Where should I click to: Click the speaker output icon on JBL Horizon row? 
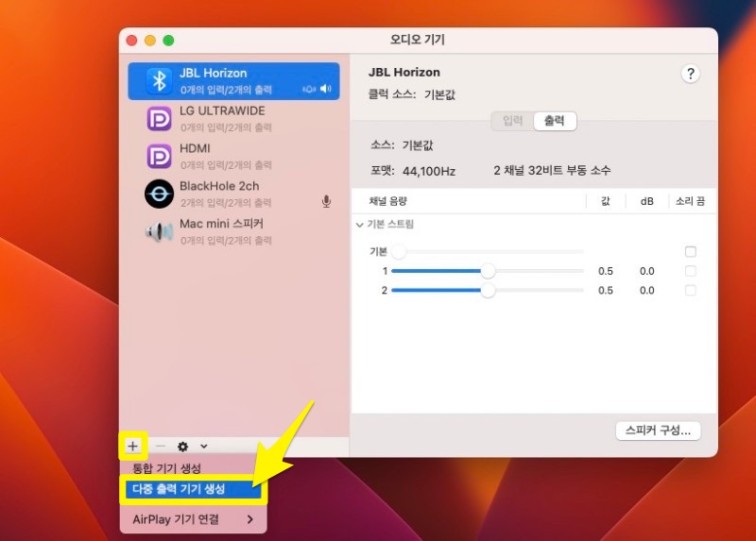tap(326, 89)
